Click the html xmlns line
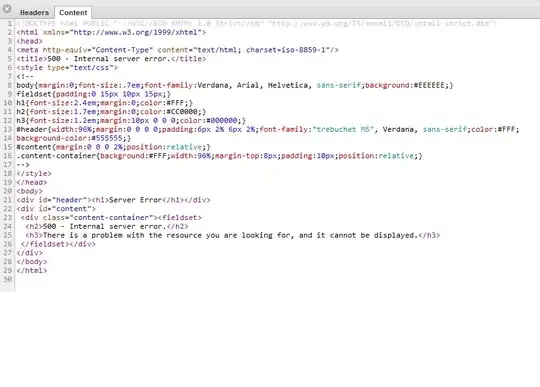 point(111,32)
